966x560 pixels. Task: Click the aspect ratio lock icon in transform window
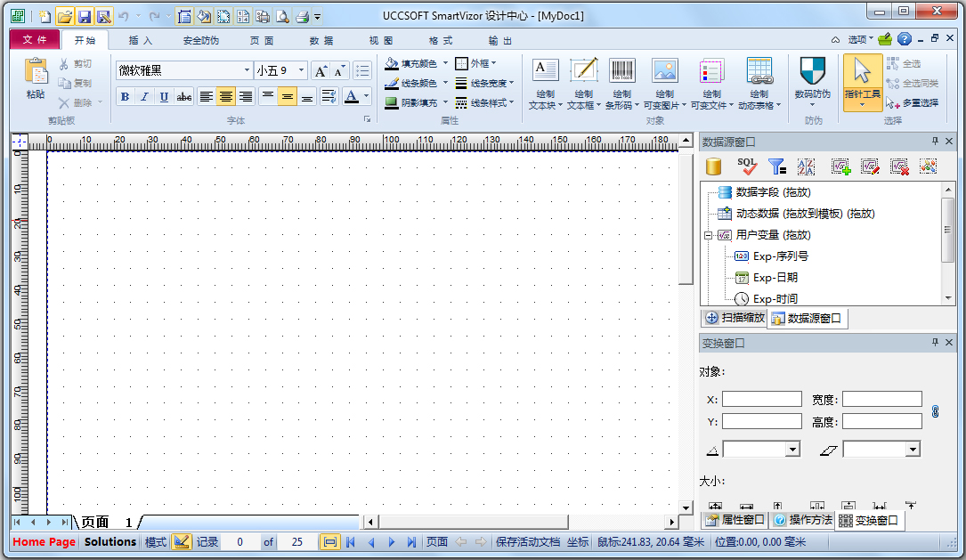pos(935,411)
